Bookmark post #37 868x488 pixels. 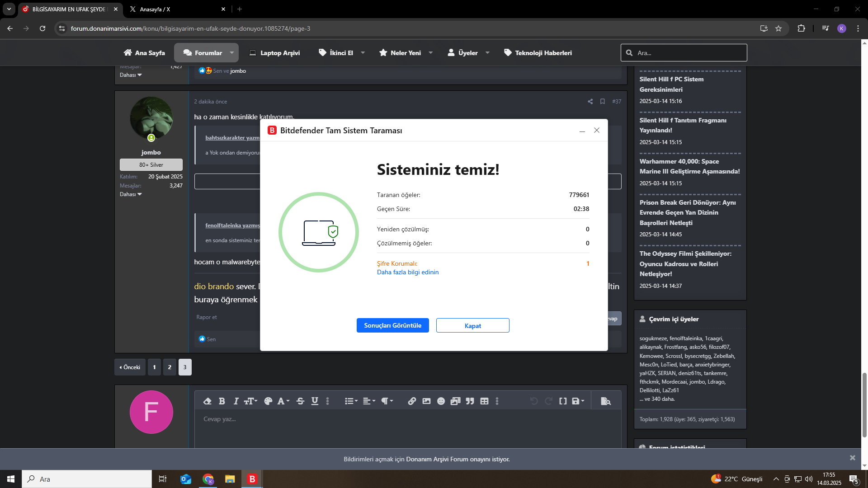pos(603,102)
